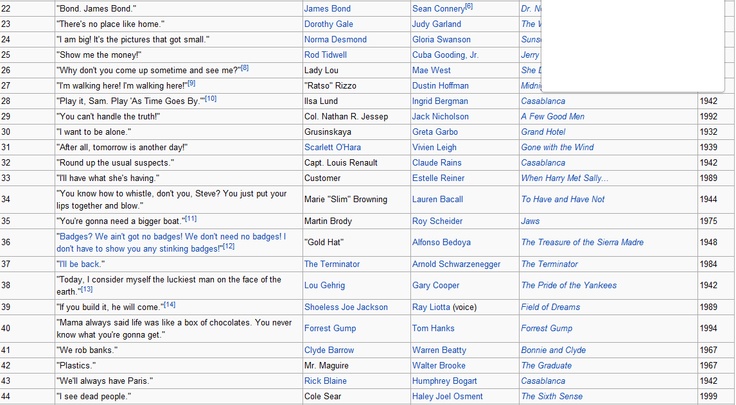Open the Haley Joel Osment link
The image size is (736, 405).
click(x=447, y=397)
